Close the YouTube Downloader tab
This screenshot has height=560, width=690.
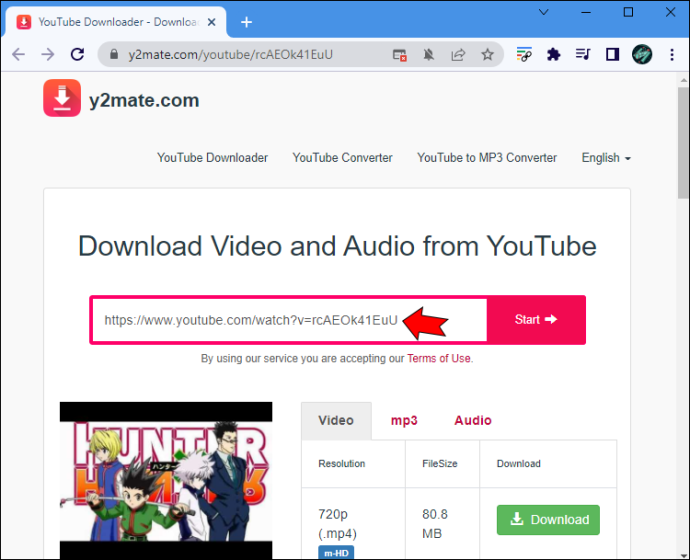coord(212,22)
